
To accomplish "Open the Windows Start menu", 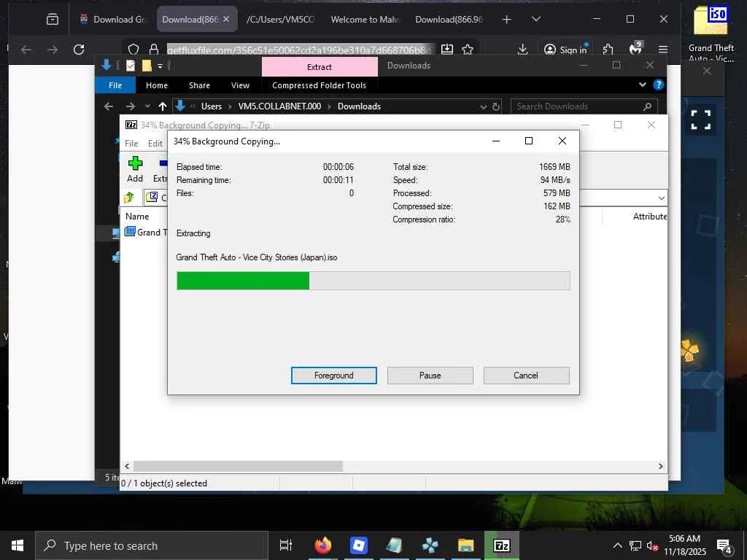I will pos(18,545).
